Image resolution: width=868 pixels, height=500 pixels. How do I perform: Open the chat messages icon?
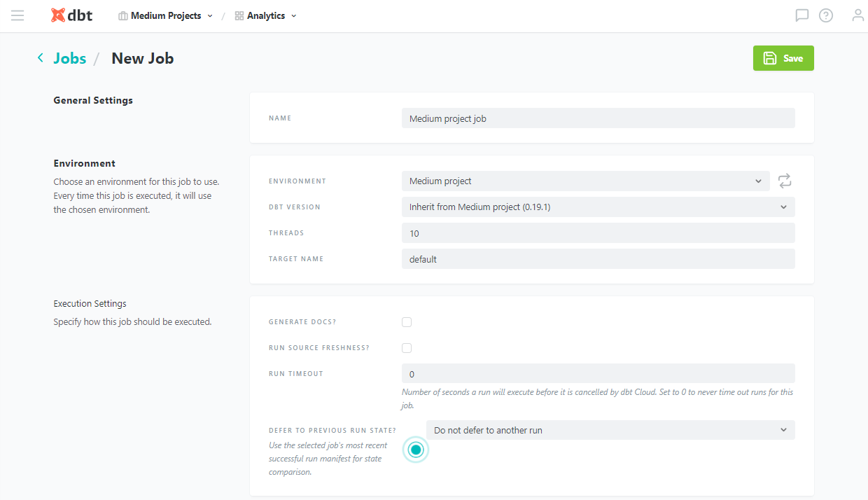click(x=802, y=15)
